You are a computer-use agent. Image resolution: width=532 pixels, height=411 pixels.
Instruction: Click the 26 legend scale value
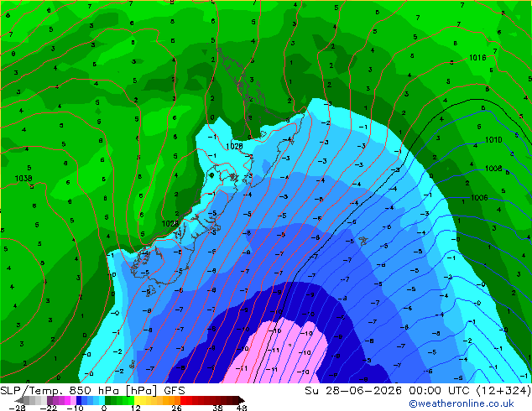coord(176,408)
